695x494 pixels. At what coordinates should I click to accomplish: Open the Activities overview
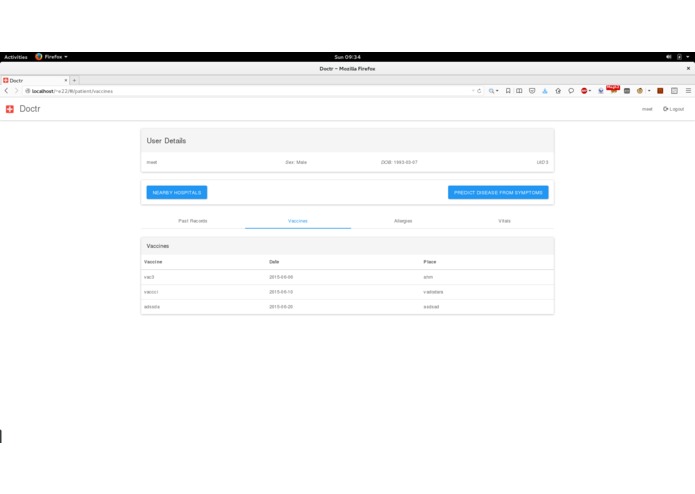[x=16, y=57]
